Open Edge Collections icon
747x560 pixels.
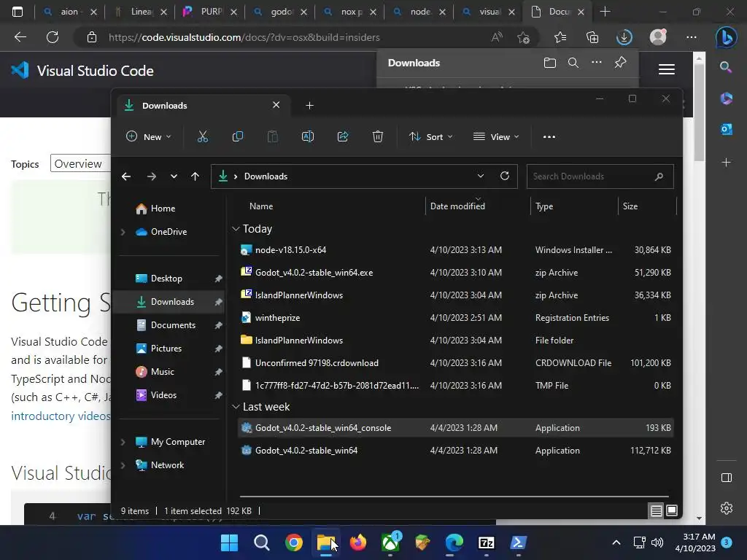point(592,37)
